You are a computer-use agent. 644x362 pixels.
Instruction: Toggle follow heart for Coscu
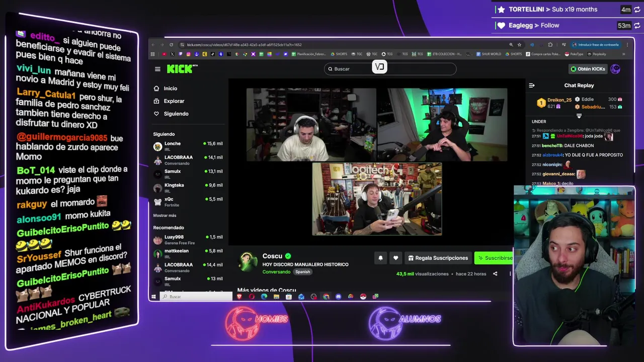click(x=395, y=258)
